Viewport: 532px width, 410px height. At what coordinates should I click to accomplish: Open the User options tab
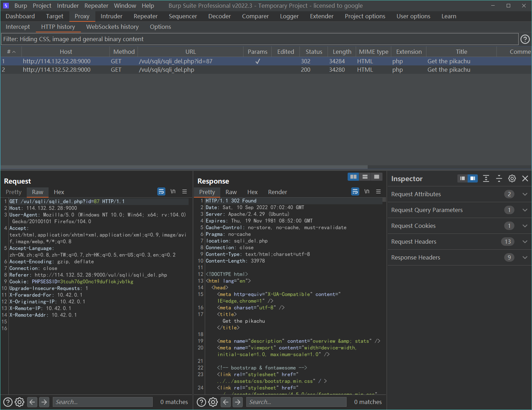point(413,16)
